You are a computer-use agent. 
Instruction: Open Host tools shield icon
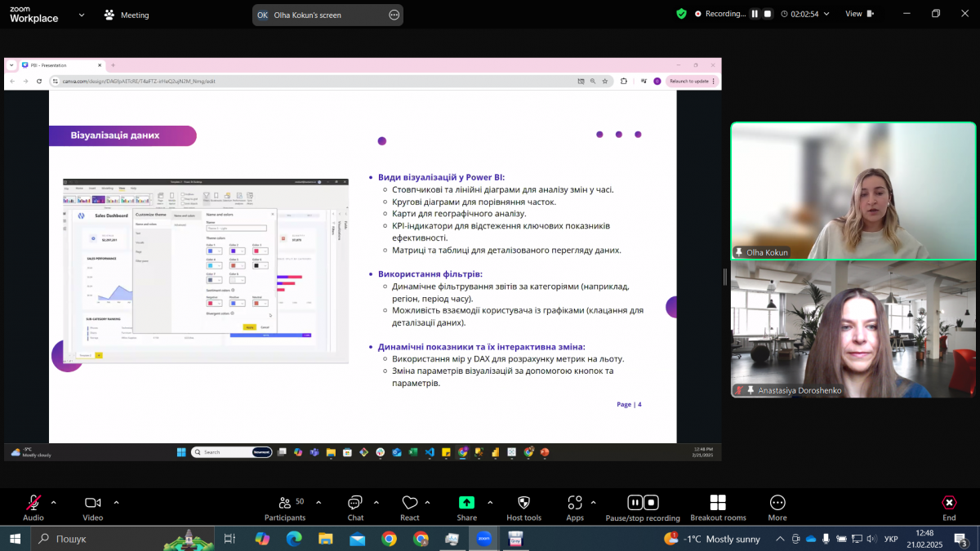click(523, 503)
